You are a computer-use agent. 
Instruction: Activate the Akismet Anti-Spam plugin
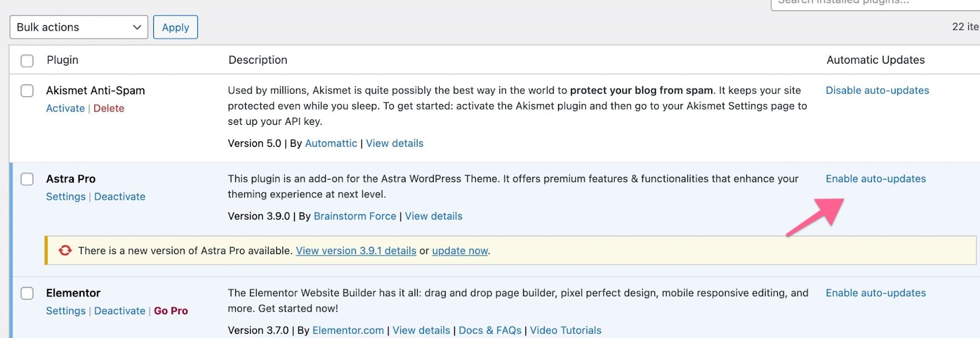point(66,108)
